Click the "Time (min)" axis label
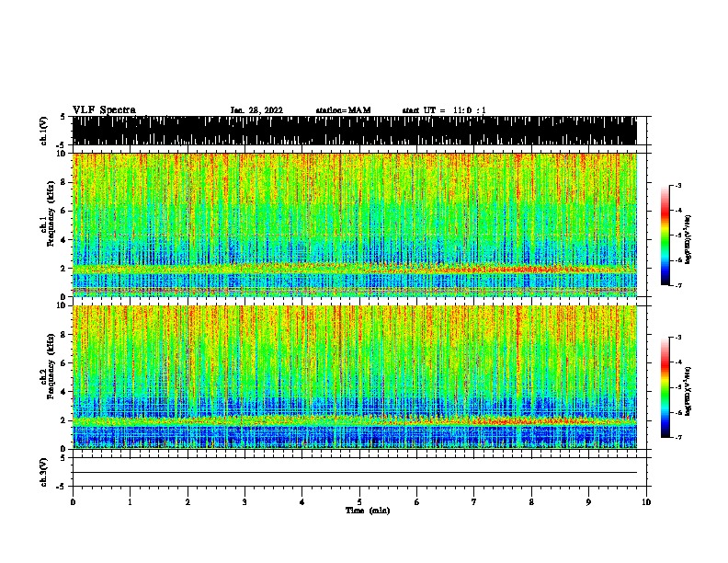The height and width of the screenshot is (563, 728). [368, 511]
